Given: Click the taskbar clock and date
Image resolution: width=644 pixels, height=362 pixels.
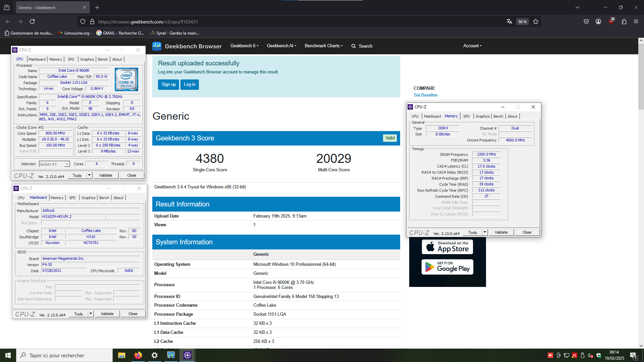Looking at the screenshot, I should click(x=614, y=355).
